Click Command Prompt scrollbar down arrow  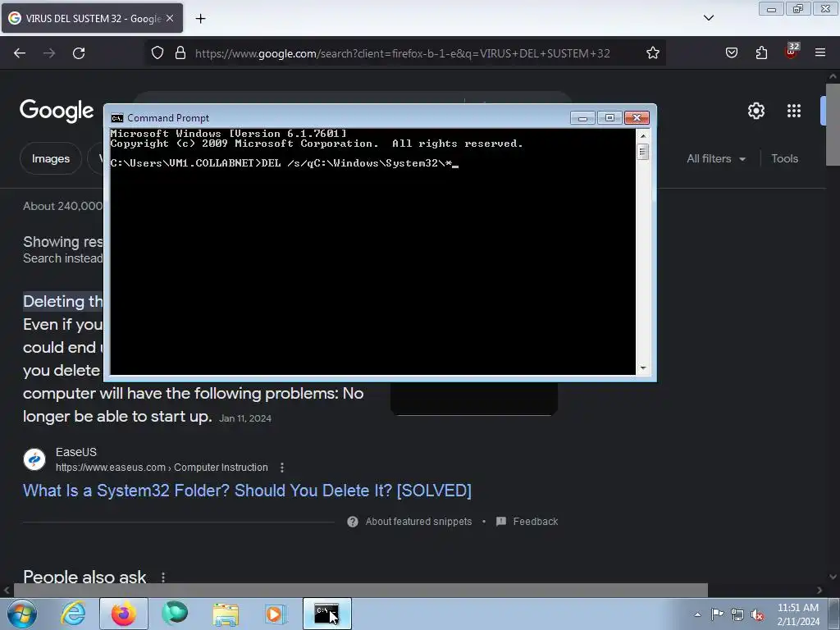(x=643, y=368)
